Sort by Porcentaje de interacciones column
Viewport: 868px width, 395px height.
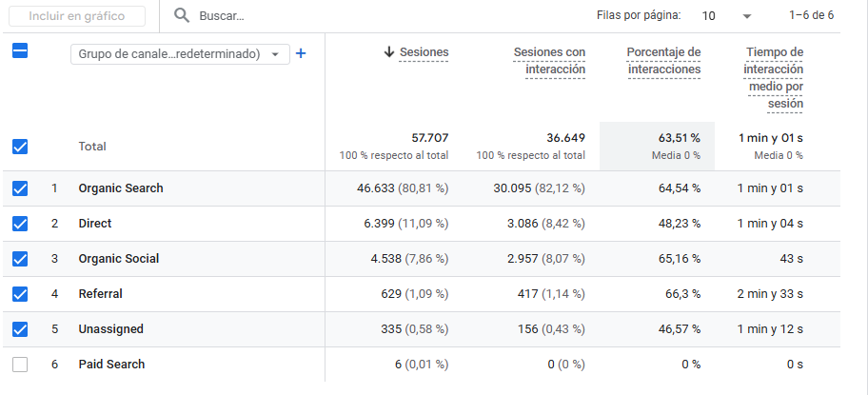pyautogui.click(x=663, y=61)
